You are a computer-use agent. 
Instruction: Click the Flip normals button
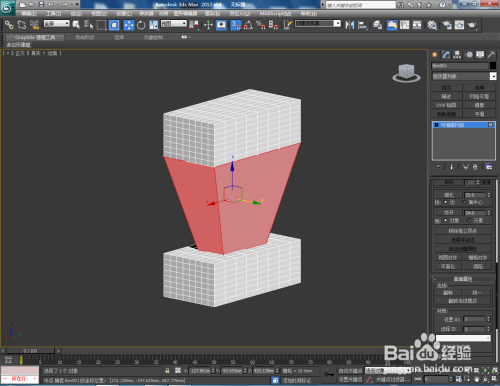coord(448,292)
